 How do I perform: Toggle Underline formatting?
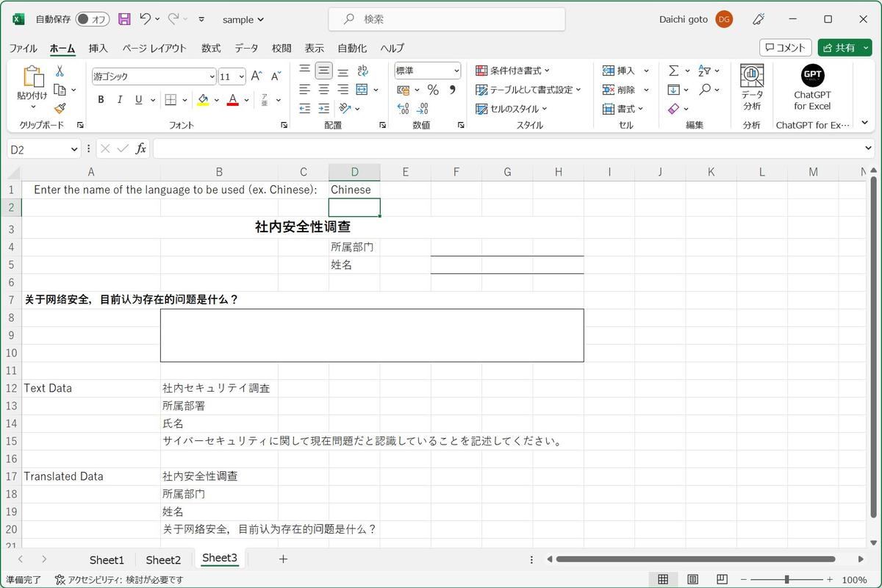138,99
